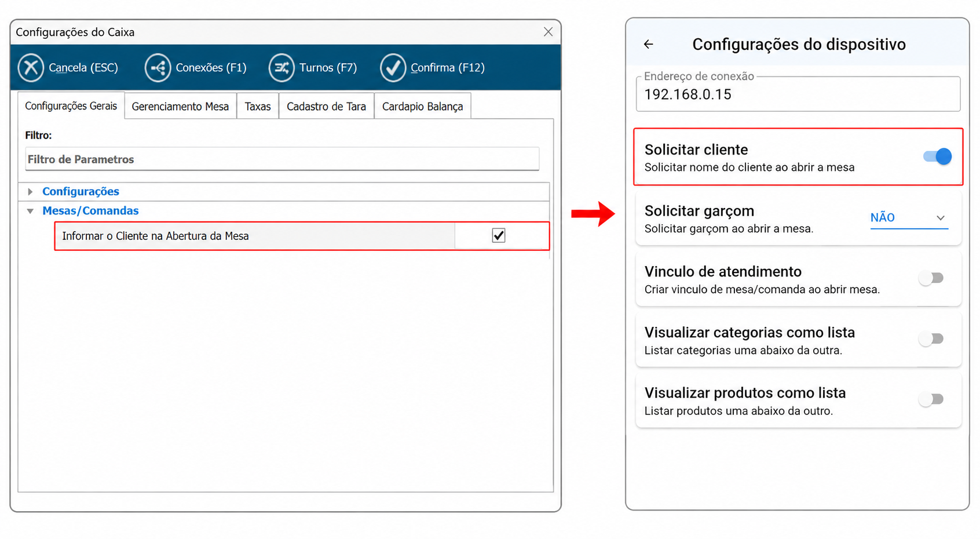Click 'Solicitar garçom ao abrir a mesa.' text
Viewport: 980px width, 539px height.
point(729,229)
